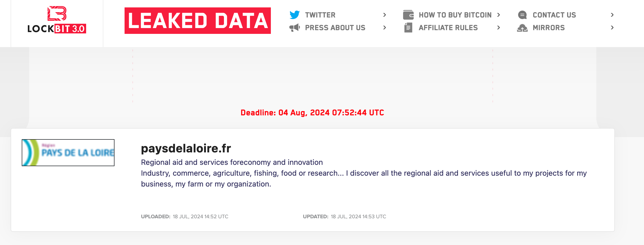The width and height of the screenshot is (644, 245).
Task: Open the paysdelaloire.fr heading link
Action: tap(186, 148)
